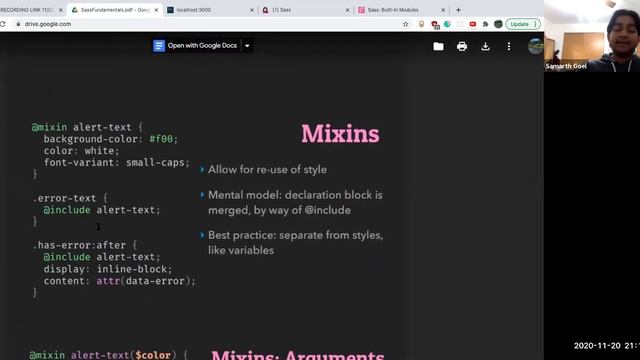Click the red extension icon with badge
Image resolution: width=640 pixels, height=360 pixels.
[x=435, y=24]
